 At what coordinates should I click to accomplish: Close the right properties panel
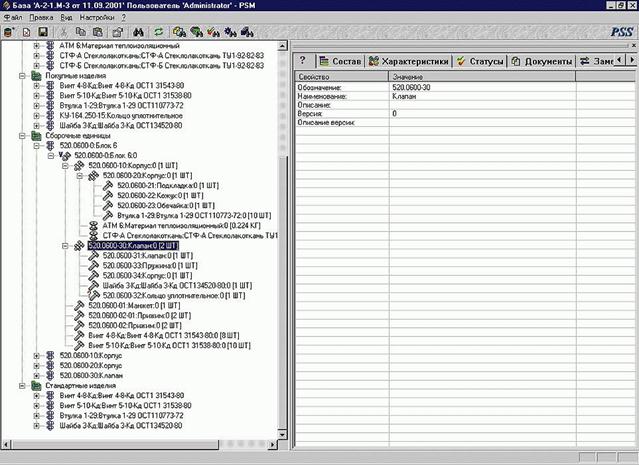point(634,45)
